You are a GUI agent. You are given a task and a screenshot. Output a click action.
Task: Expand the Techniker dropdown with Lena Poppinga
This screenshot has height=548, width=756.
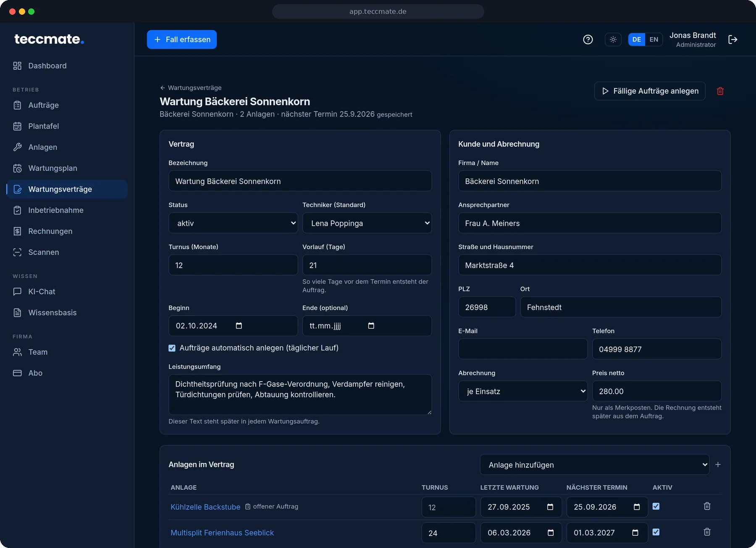[367, 223]
